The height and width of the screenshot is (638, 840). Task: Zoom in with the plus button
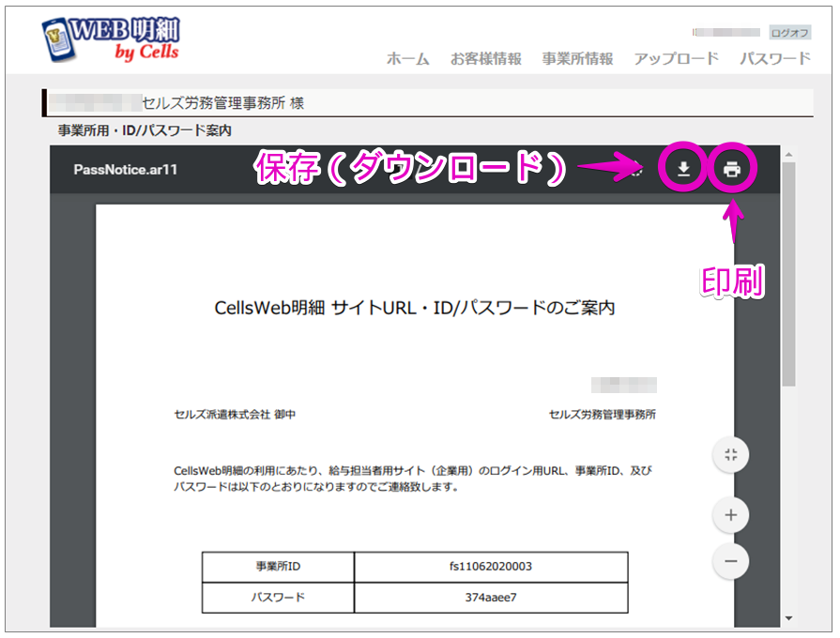coord(731,515)
